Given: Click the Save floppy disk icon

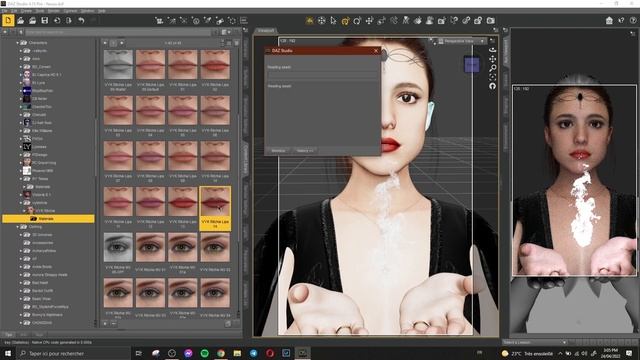Looking at the screenshot, I should tap(44, 20).
